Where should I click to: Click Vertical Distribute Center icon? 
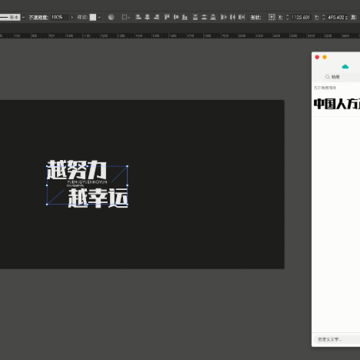pyautogui.click(x=204, y=17)
